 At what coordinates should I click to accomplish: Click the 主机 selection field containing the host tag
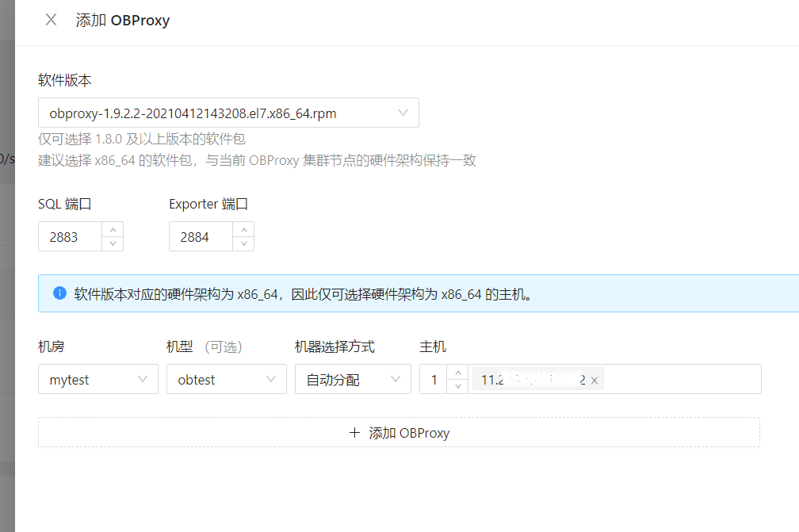(x=674, y=379)
